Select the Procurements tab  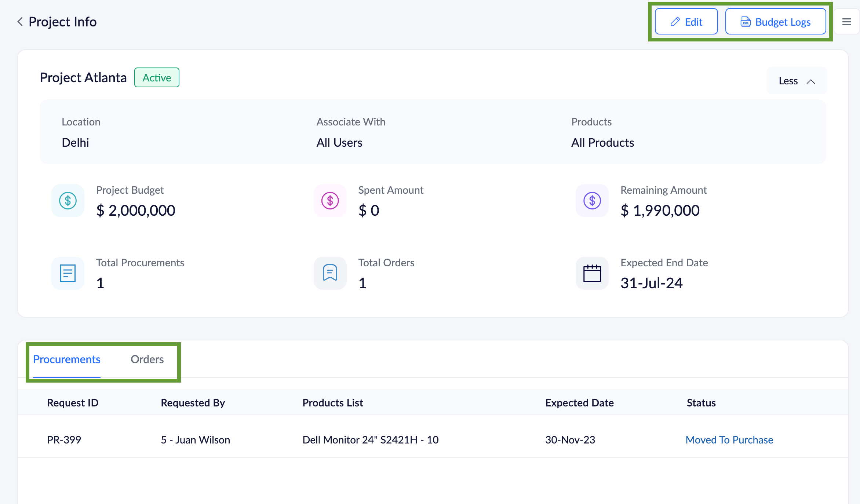tap(67, 359)
